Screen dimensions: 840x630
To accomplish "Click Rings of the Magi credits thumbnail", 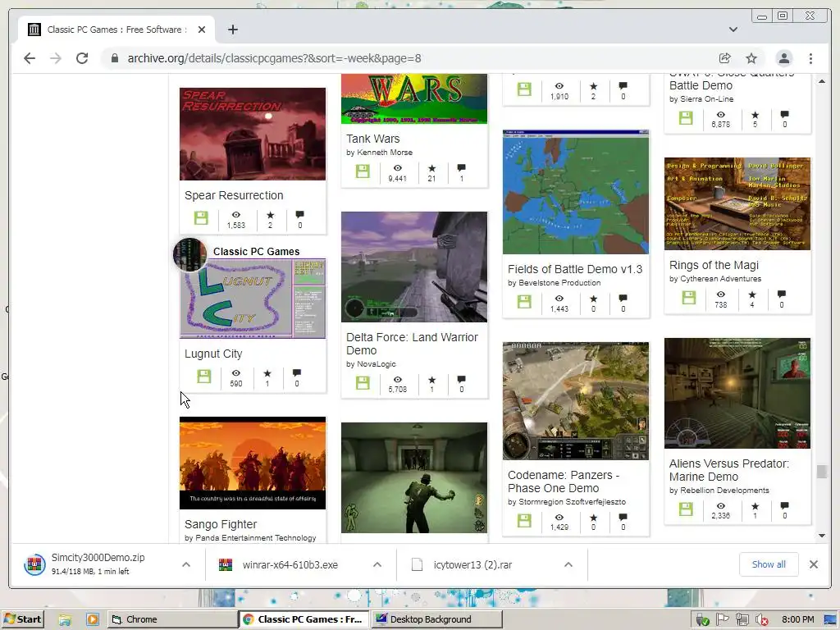I will pos(737,203).
